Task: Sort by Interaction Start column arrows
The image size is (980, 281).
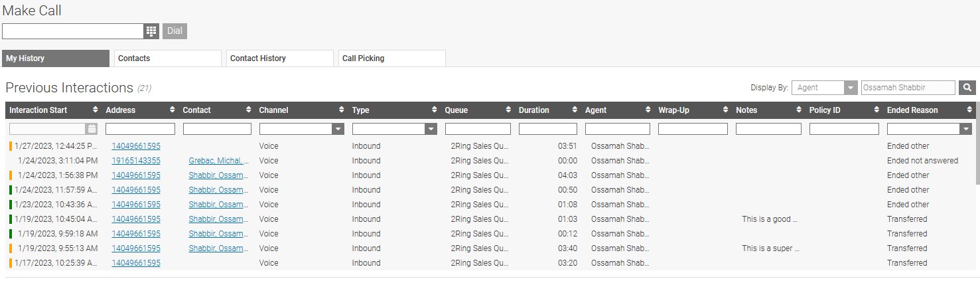Action: pos(96,110)
